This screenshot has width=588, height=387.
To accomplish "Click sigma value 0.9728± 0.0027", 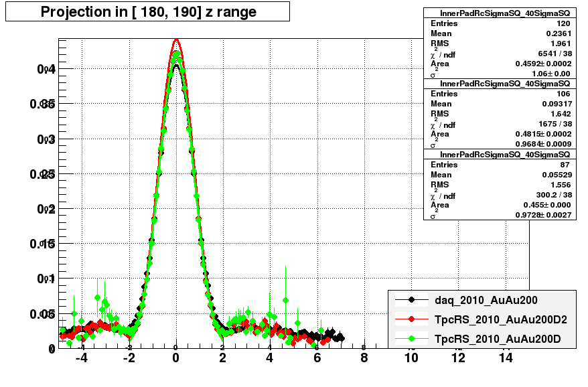I will click(543, 215).
